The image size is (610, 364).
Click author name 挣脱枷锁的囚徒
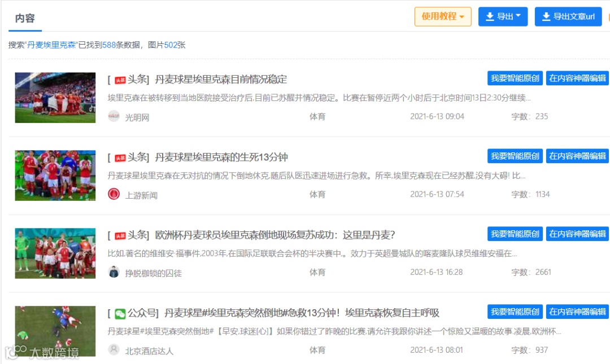153,273
